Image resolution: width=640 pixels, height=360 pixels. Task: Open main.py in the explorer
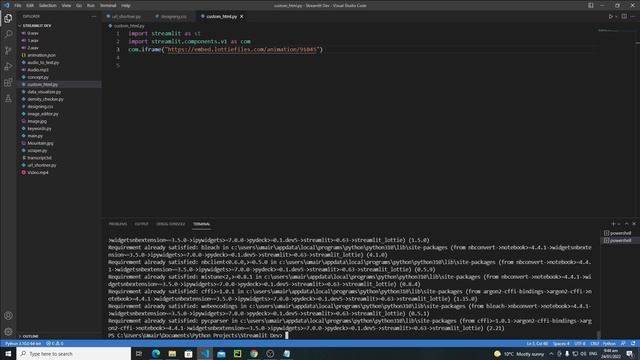[35, 136]
